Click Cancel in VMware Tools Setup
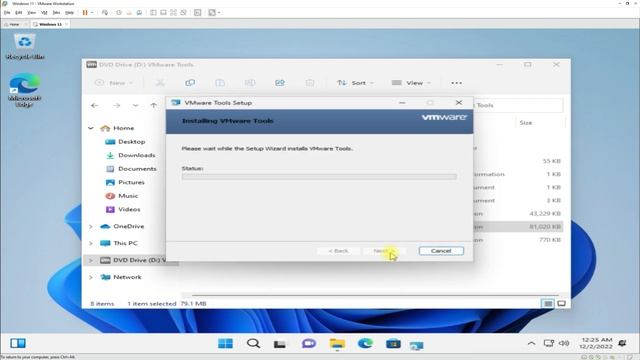Image resolution: width=640 pixels, height=360 pixels. [x=441, y=251]
